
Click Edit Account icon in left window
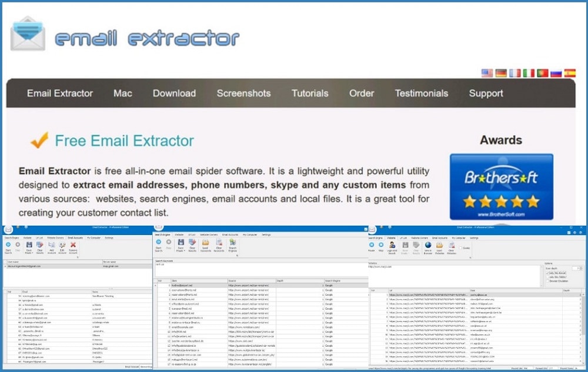pyautogui.click(x=62, y=244)
